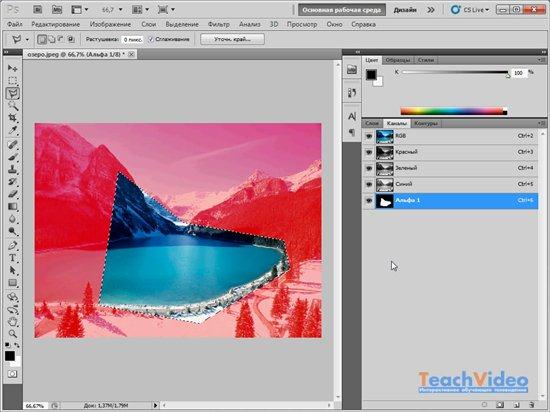Select the Crop tool

pyautogui.click(x=13, y=117)
